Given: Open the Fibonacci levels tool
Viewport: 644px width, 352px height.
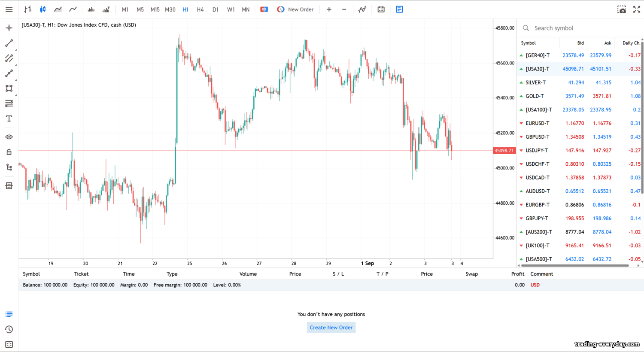Looking at the screenshot, I should pyautogui.click(x=9, y=103).
